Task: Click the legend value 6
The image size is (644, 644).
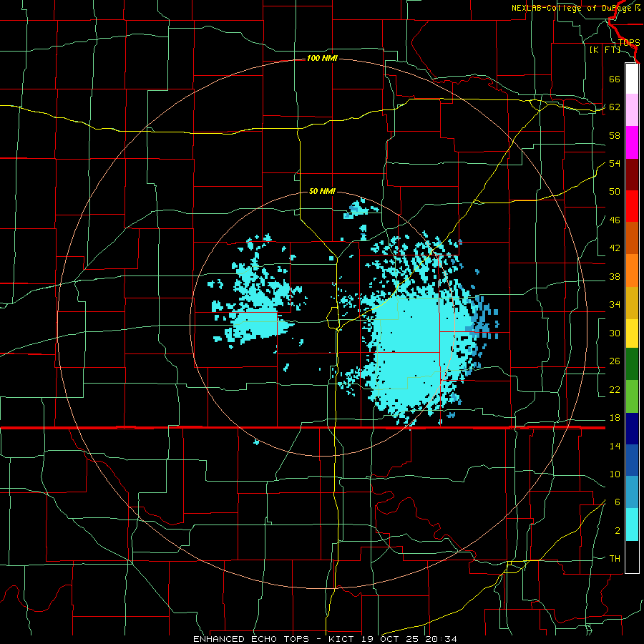Action: 617,502
